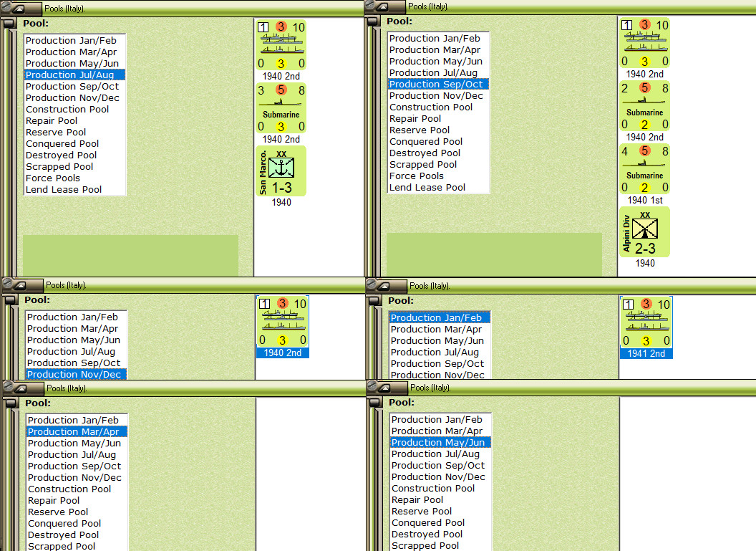Select the 3-5-8 Submarine counter dated 1940 2nd
Image resolution: width=756 pixels, height=551 pixels.
[281, 108]
